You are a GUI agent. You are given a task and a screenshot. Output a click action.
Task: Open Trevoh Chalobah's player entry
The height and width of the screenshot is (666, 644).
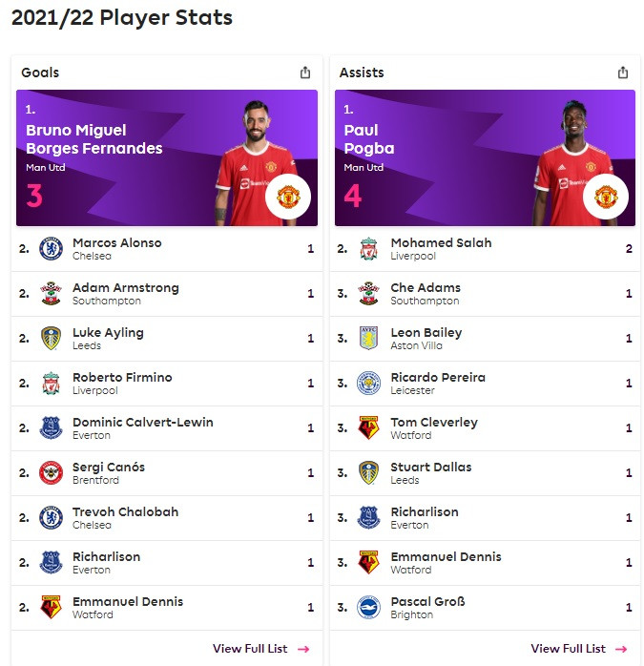167,518
